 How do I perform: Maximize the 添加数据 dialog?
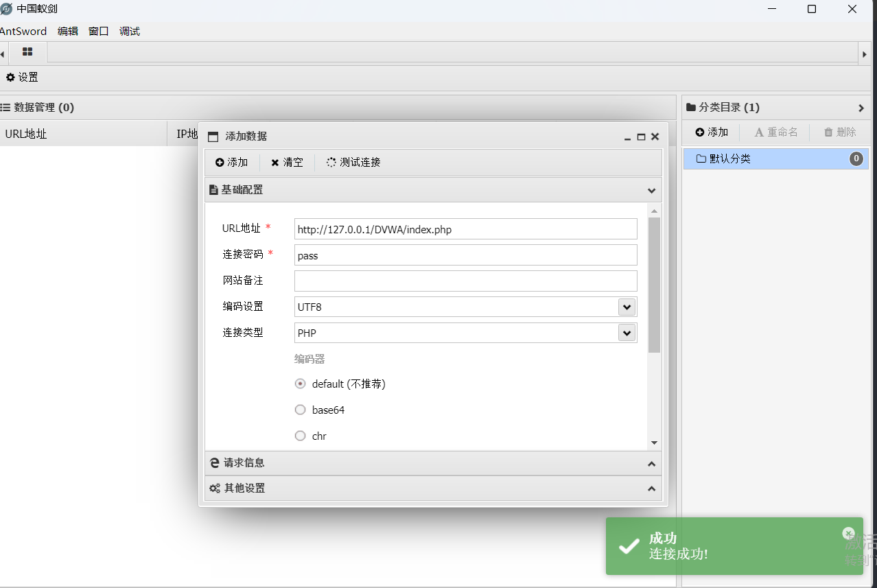[x=641, y=137]
